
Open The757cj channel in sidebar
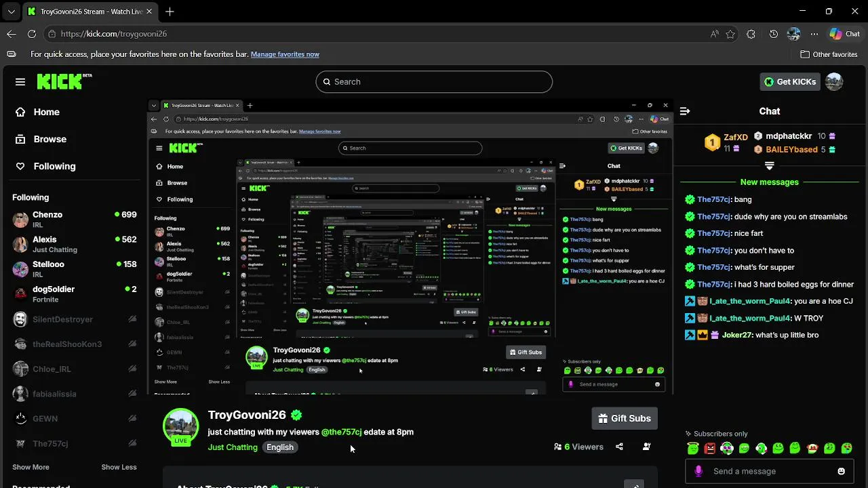[75, 444]
